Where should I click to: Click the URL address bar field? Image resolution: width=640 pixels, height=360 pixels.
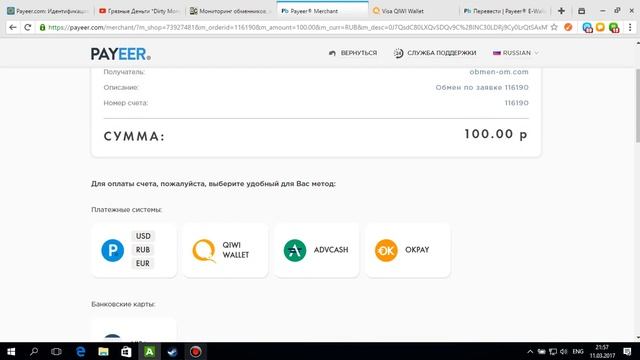[297, 27]
